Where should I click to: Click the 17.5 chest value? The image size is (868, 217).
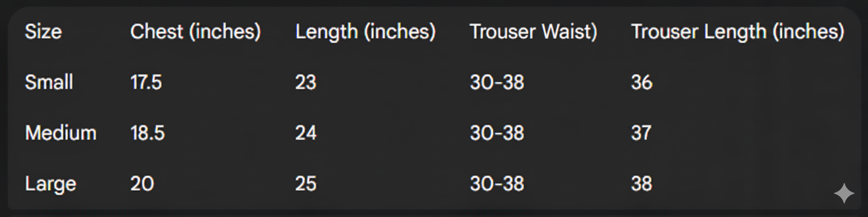coord(146,82)
